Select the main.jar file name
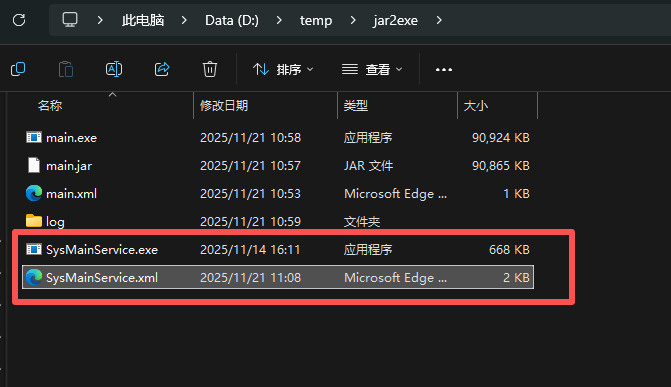Image resolution: width=671 pixels, height=387 pixels. point(69,166)
